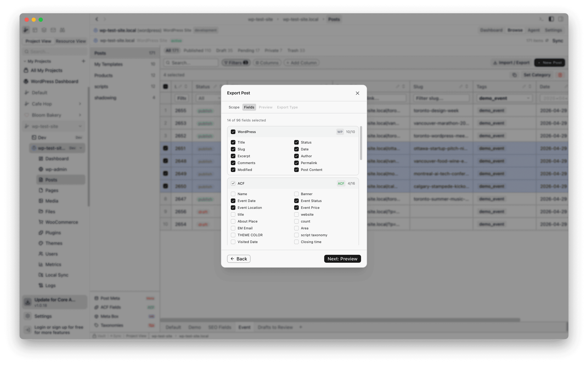588x365 pixels.
Task: Expand the Cafe Hop project
Action: pyautogui.click(x=80, y=104)
